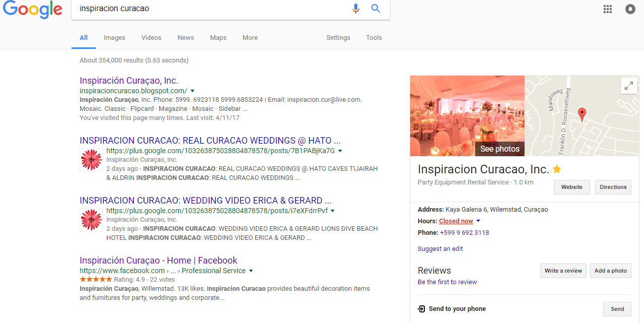Image resolution: width=644 pixels, height=322 pixels.
Task: Click Be the first to review
Action: click(447, 282)
